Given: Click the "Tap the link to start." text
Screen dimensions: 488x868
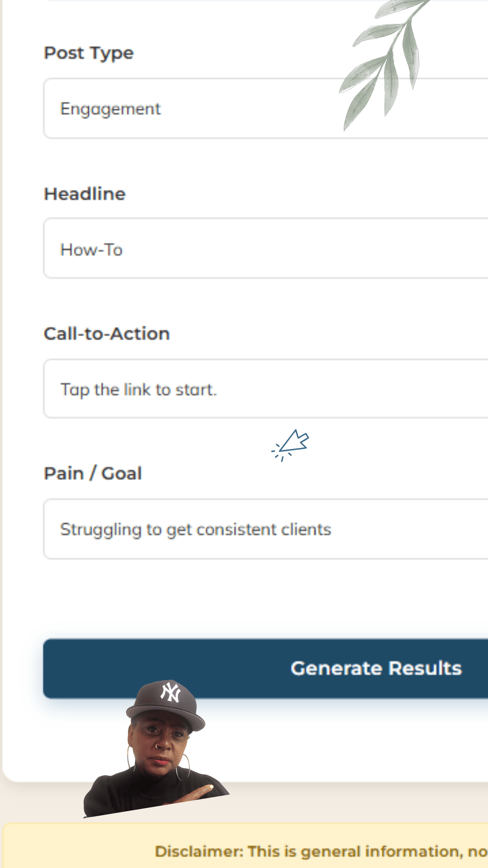Looking at the screenshot, I should click(x=139, y=390).
